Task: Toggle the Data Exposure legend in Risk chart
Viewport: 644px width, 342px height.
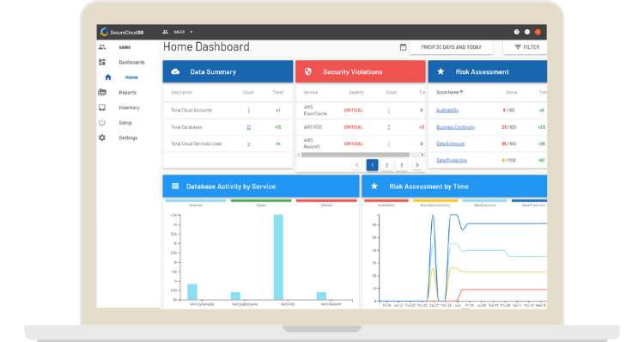Action: (484, 203)
